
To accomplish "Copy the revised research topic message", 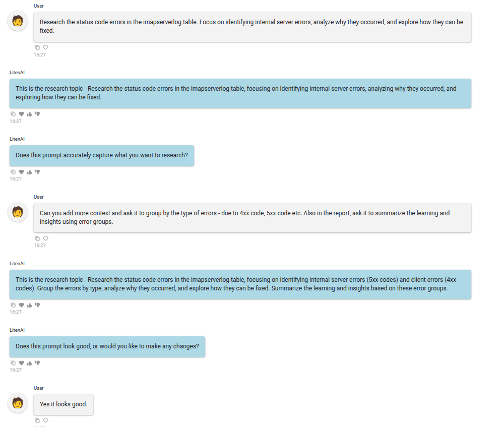I will coord(13,305).
